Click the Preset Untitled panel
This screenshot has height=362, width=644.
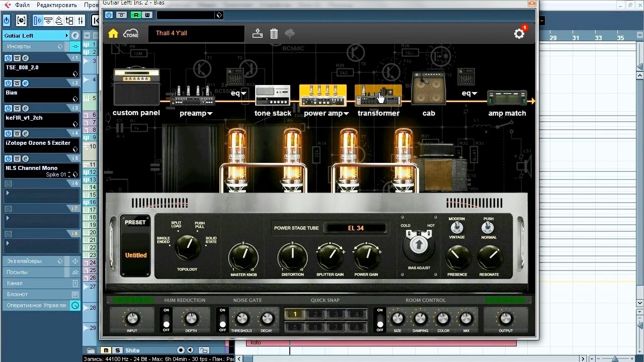click(135, 245)
